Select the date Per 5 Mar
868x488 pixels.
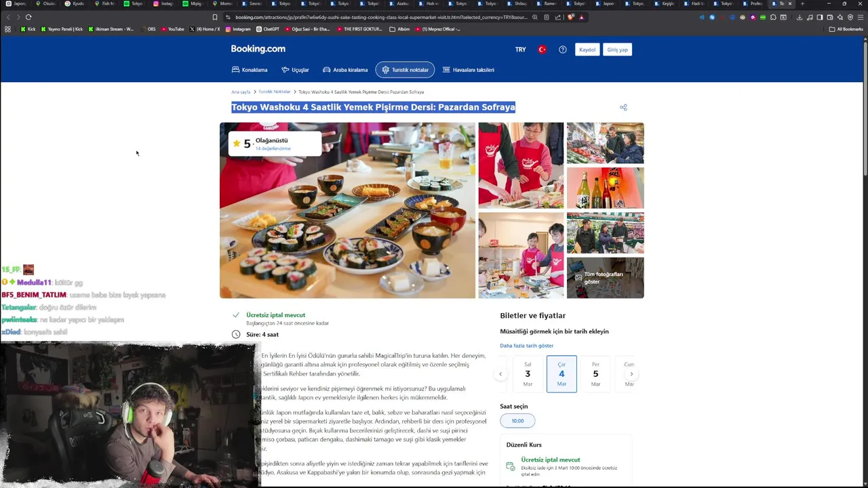[x=595, y=374]
